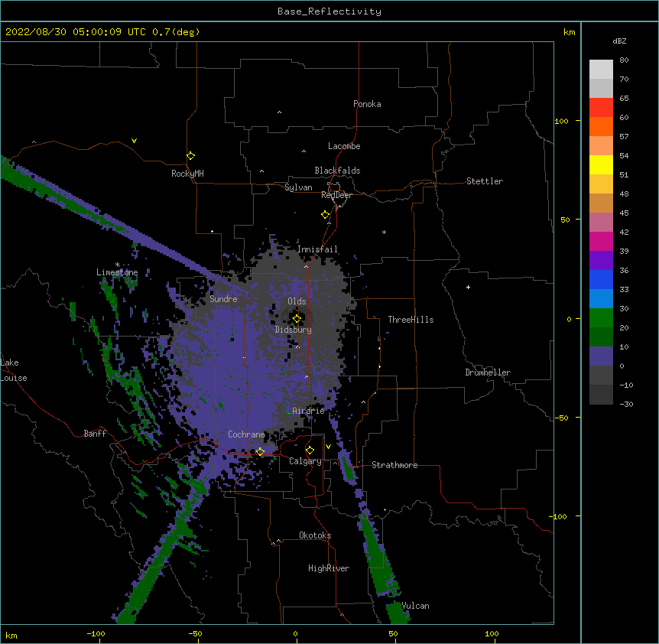The image size is (659, 644).
Task: Select the Blackfalds map label
Action: pos(337,171)
